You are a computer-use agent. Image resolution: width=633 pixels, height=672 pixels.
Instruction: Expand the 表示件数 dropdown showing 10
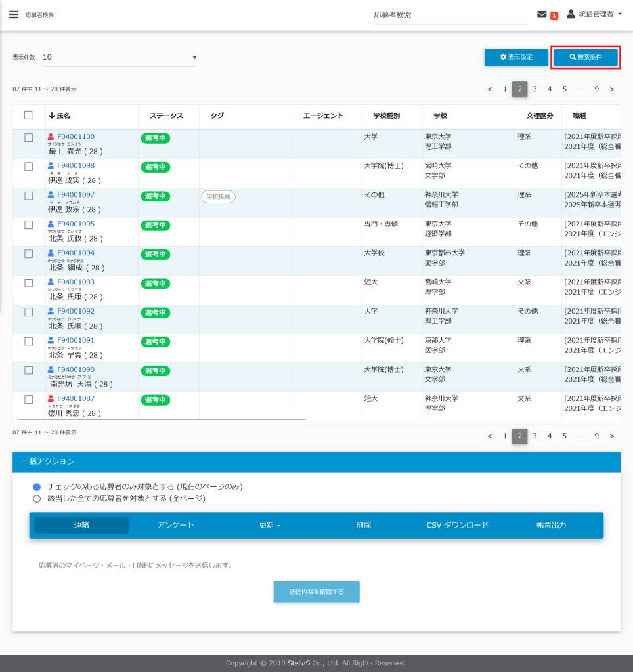(119, 57)
